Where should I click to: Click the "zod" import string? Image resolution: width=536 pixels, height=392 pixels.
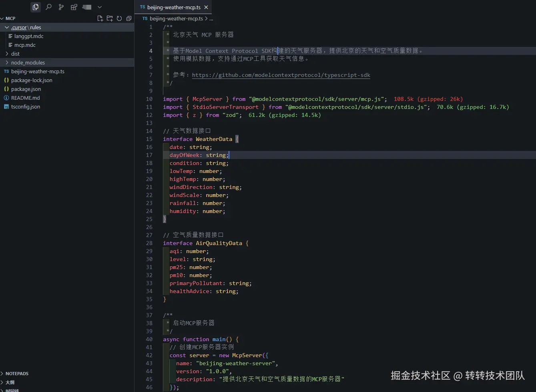click(x=231, y=115)
